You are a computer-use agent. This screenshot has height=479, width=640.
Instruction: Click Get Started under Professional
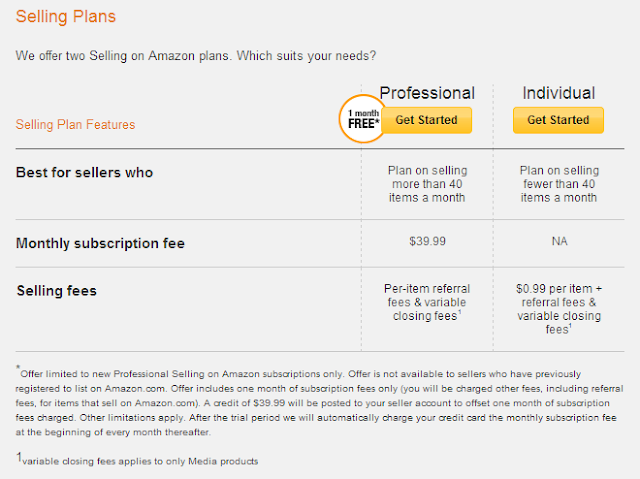click(427, 120)
